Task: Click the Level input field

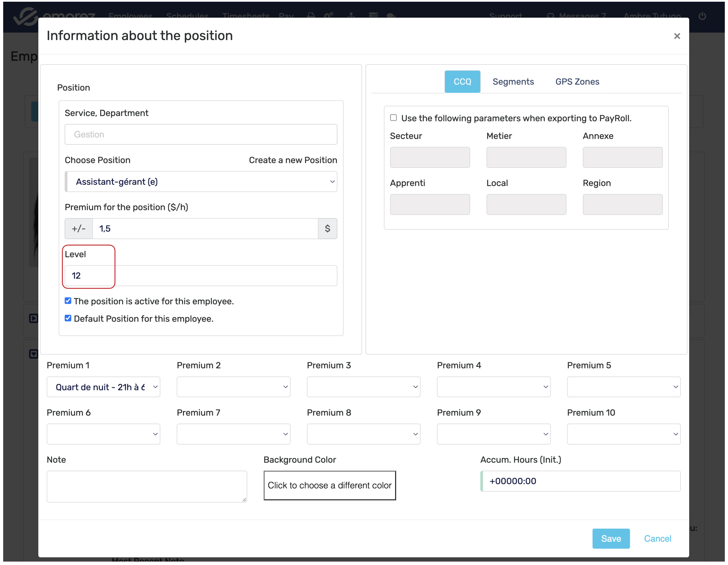Action: 201,276
